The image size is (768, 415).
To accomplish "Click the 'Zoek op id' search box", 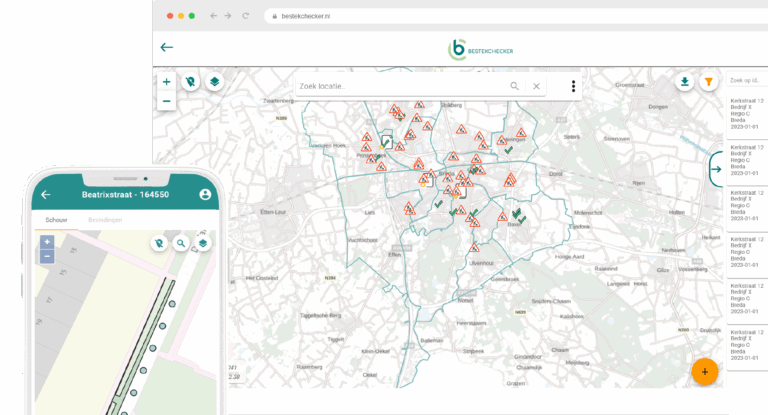I will click(745, 80).
